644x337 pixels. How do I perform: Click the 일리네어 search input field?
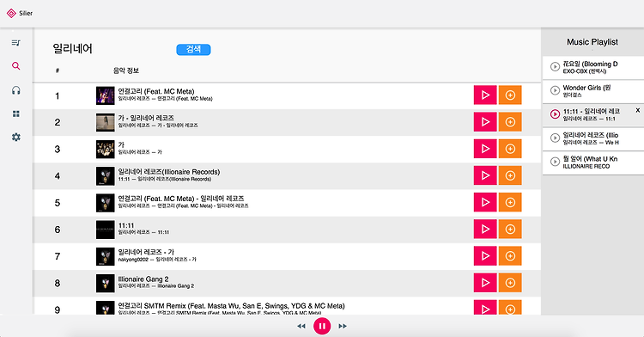(x=111, y=49)
